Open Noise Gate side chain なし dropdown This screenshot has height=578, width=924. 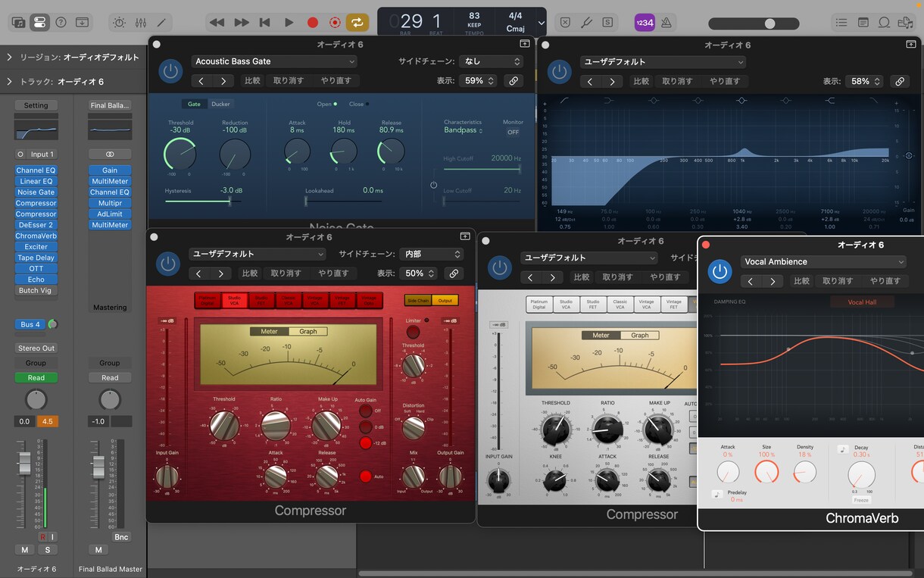(492, 61)
